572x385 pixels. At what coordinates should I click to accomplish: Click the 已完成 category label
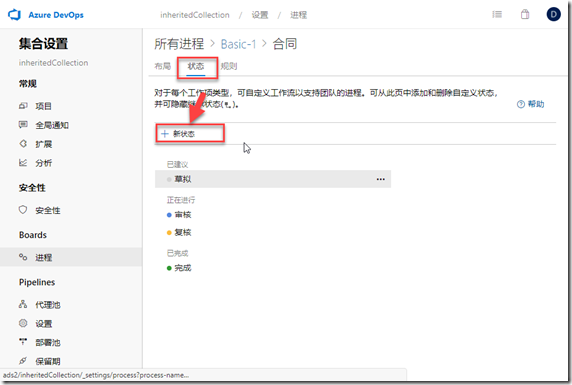click(177, 253)
